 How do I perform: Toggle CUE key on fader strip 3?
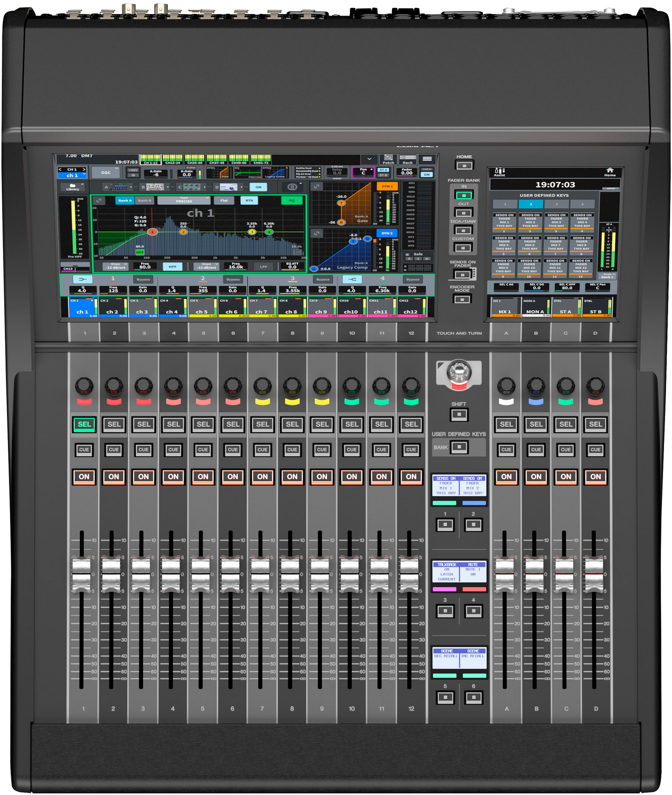click(x=143, y=449)
